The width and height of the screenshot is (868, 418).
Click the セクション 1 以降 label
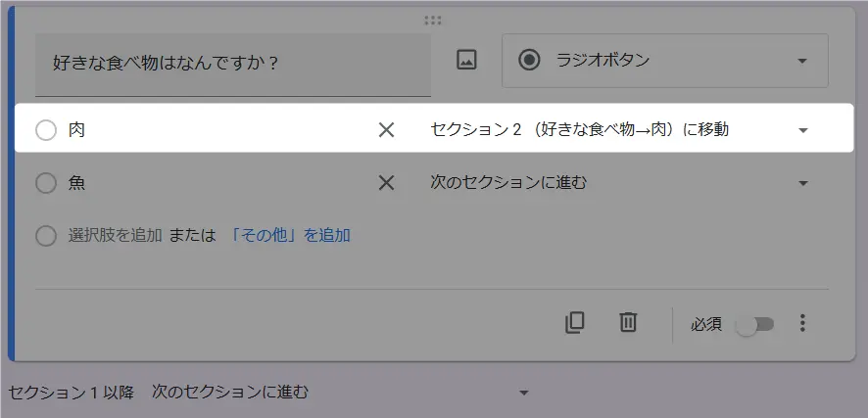72,393
